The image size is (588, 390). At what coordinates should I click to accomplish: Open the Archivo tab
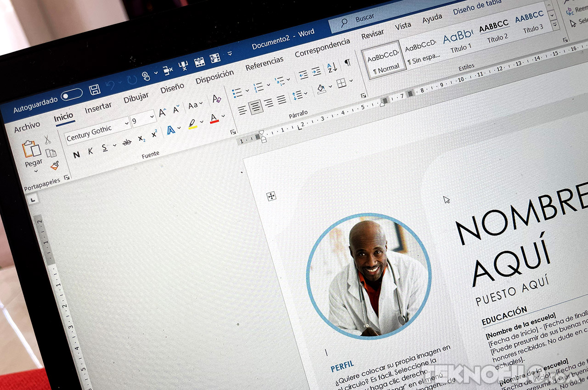pos(27,127)
